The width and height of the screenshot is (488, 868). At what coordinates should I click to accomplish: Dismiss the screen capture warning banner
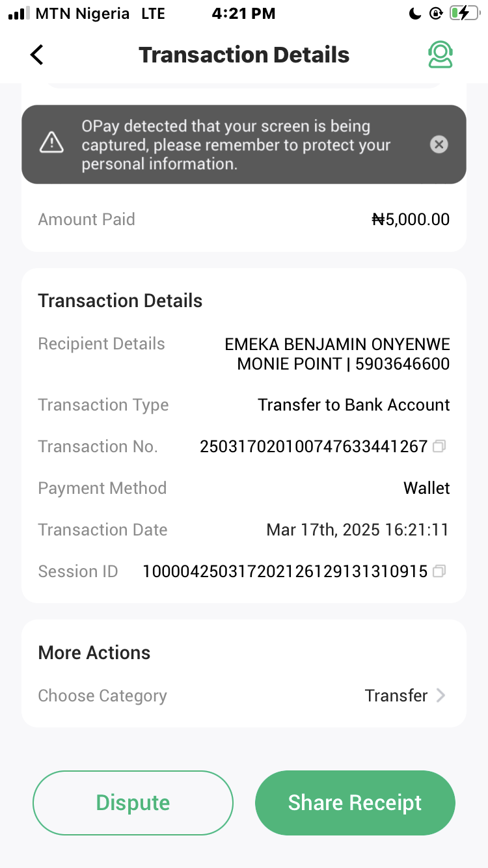439,144
